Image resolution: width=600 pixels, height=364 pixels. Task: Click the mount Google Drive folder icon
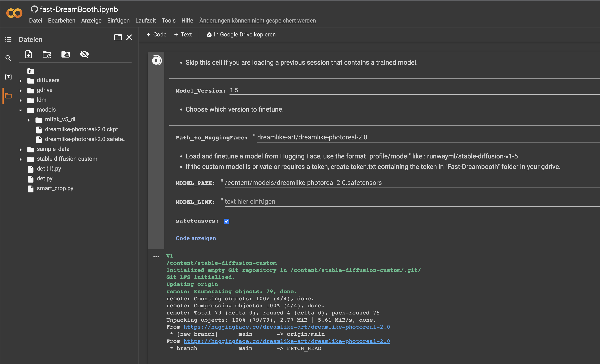[x=66, y=54]
